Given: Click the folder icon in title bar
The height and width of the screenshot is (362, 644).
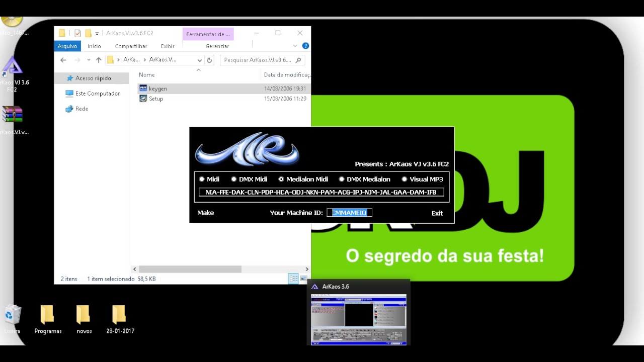Looking at the screenshot, I should [62, 33].
